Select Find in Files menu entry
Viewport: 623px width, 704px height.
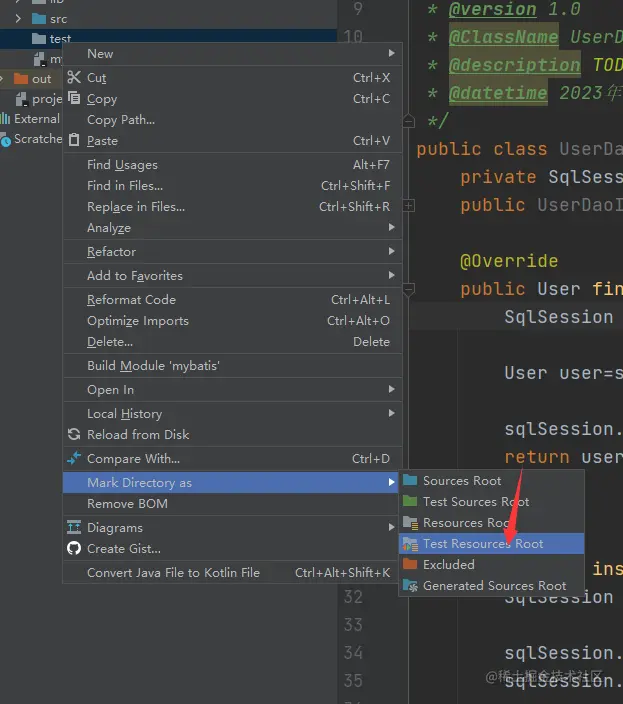pyautogui.click(x=125, y=186)
